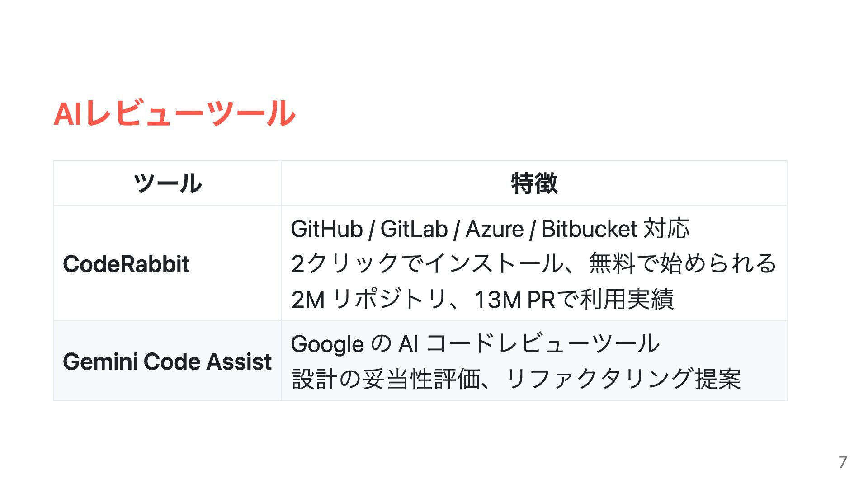Select the Gemini Code Assist cell
This screenshot has height=488, width=868.
click(x=167, y=361)
